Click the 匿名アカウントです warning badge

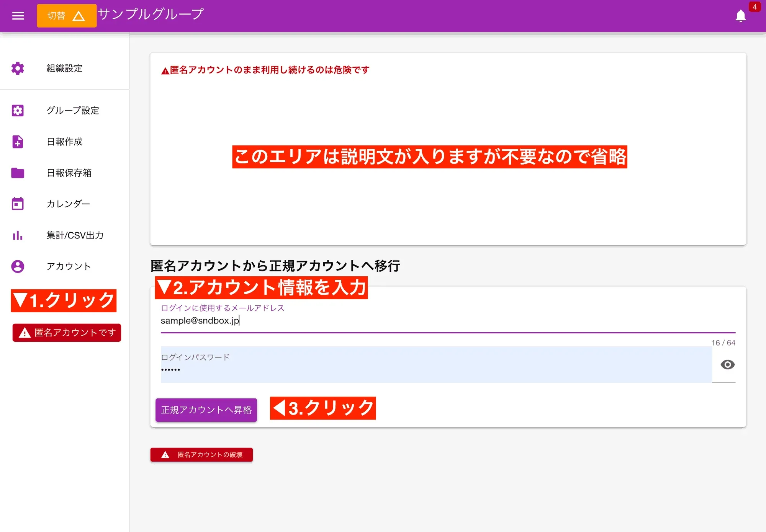tap(66, 333)
